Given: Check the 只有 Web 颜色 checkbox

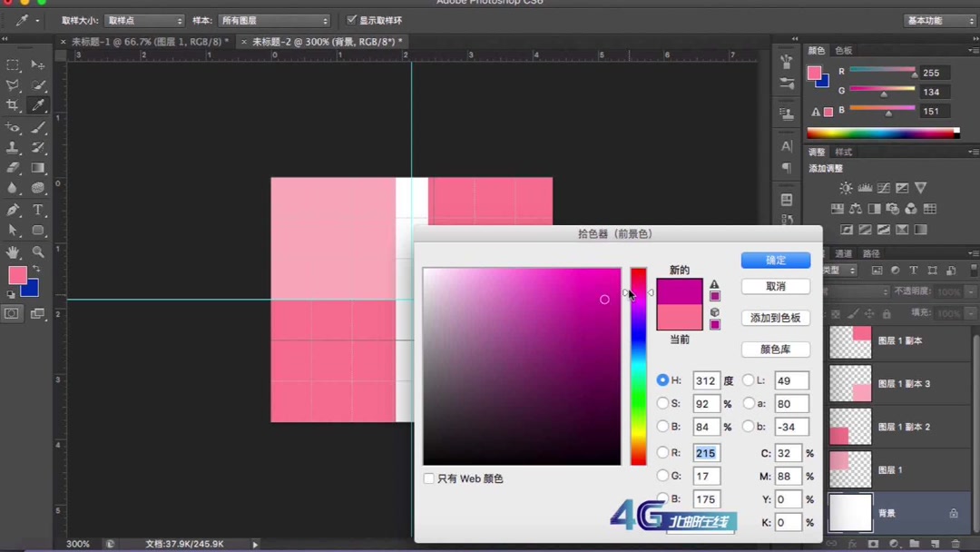Looking at the screenshot, I should [428, 478].
